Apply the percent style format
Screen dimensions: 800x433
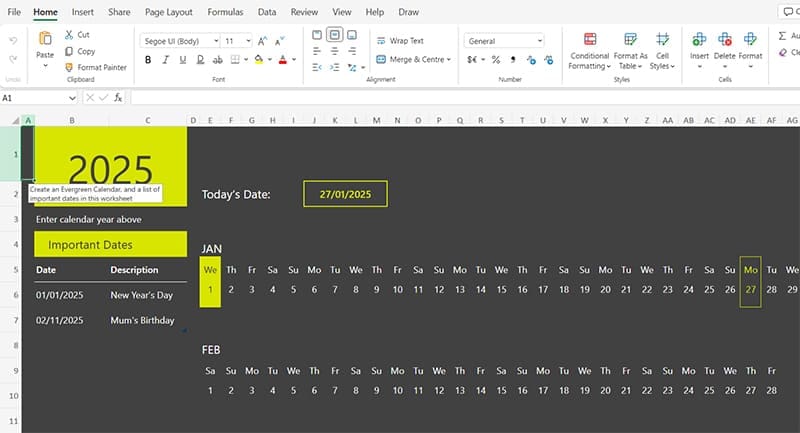click(495, 60)
